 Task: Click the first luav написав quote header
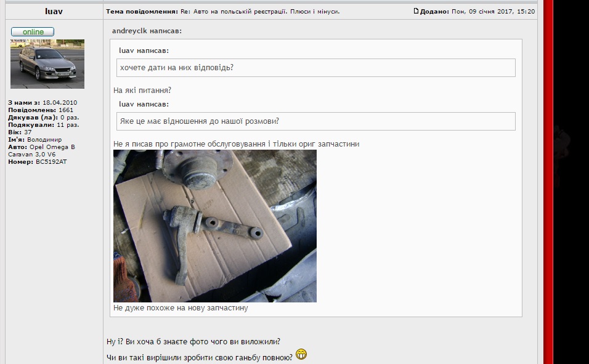click(144, 51)
